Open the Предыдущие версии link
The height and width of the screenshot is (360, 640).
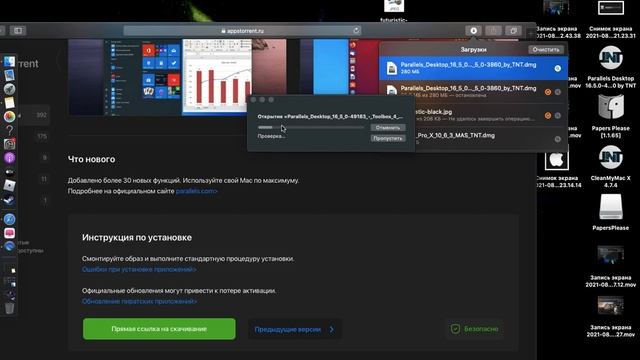point(287,329)
